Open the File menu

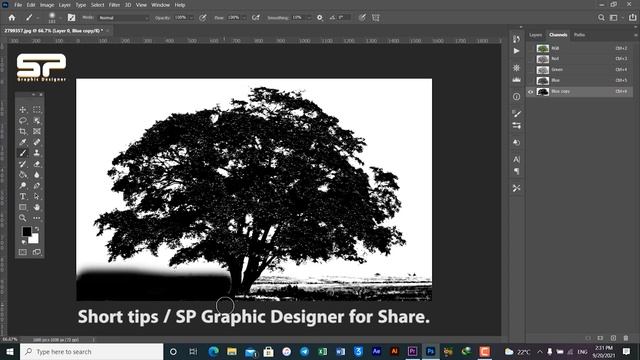coord(18,5)
